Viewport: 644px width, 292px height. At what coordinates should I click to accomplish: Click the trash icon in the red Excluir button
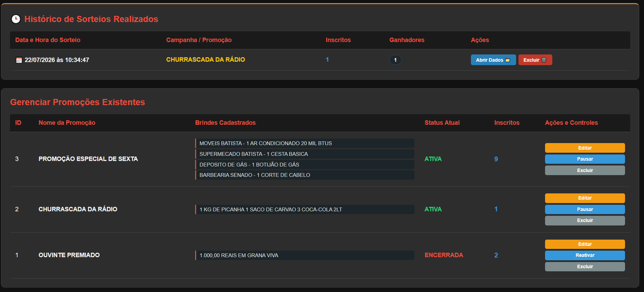[544, 60]
